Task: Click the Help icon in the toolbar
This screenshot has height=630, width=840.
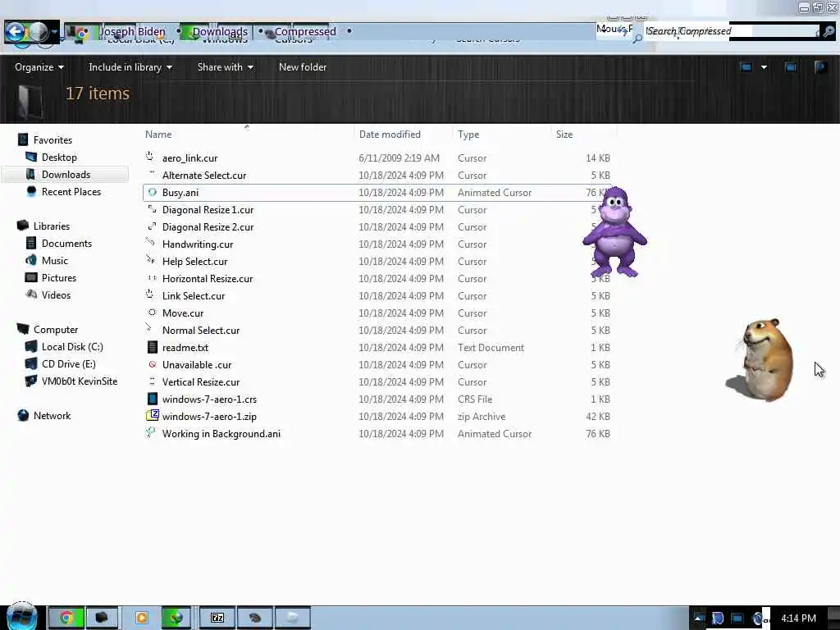Action: [x=820, y=67]
